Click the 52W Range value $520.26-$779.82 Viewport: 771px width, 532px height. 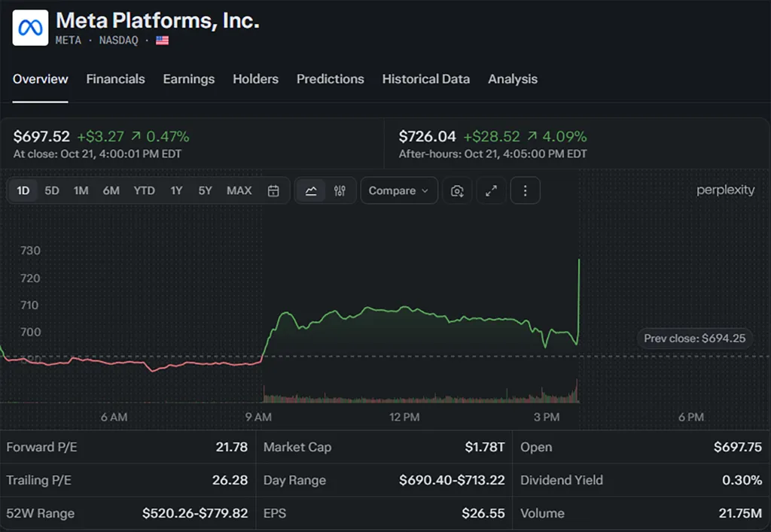(x=195, y=513)
